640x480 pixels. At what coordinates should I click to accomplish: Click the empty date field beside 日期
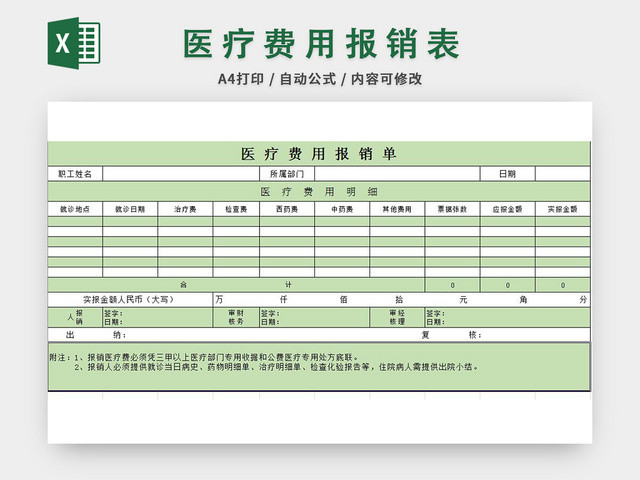[x=562, y=174]
